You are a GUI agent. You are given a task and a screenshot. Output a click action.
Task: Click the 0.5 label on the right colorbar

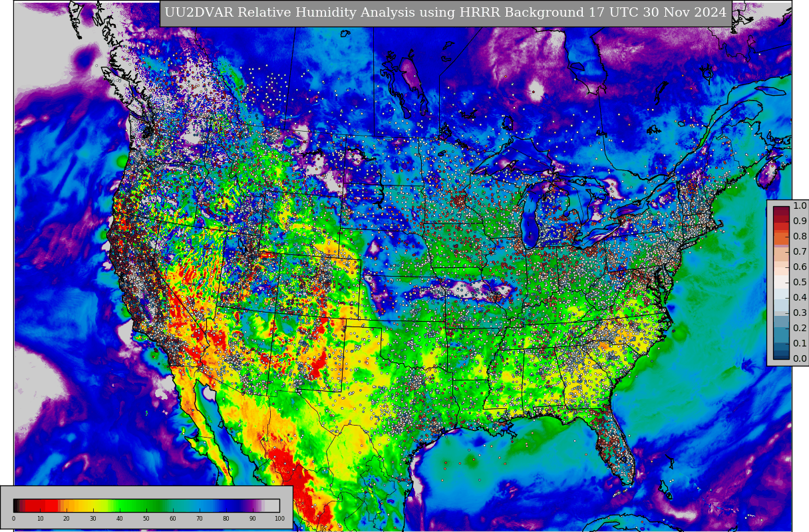tap(800, 283)
